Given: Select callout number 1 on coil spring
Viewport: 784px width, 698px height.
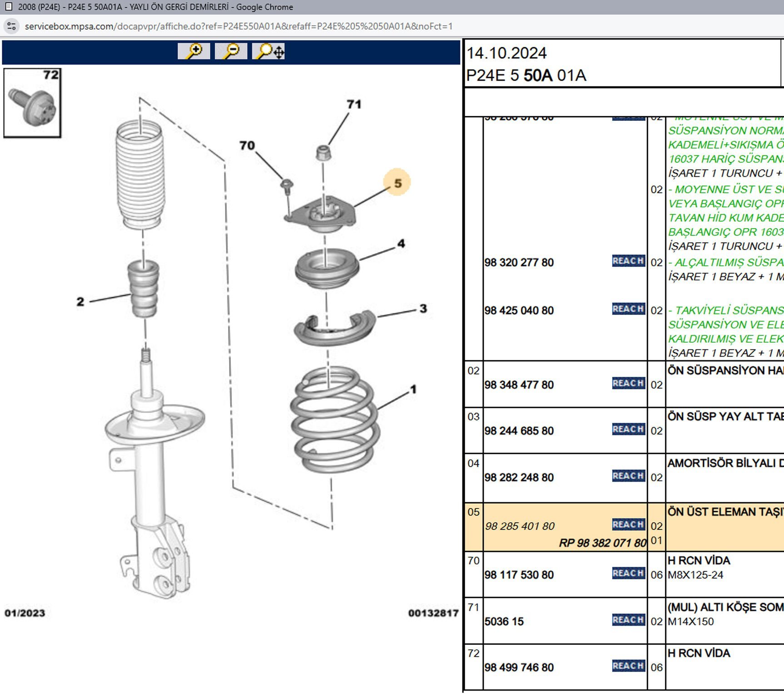Looking at the screenshot, I should (413, 389).
